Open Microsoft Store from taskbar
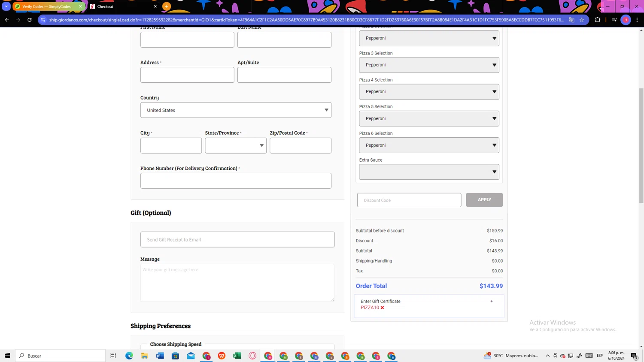The image size is (644, 362). pyautogui.click(x=176, y=356)
